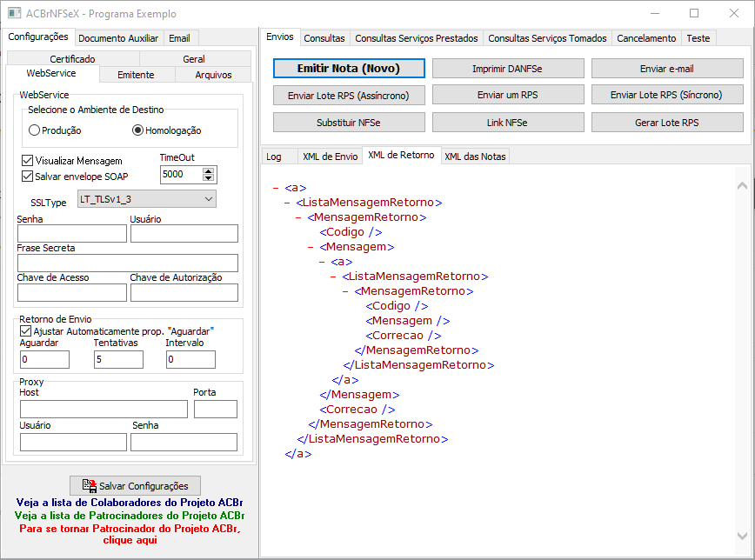
Task: Show the XML de Envio tab
Action: (330, 157)
